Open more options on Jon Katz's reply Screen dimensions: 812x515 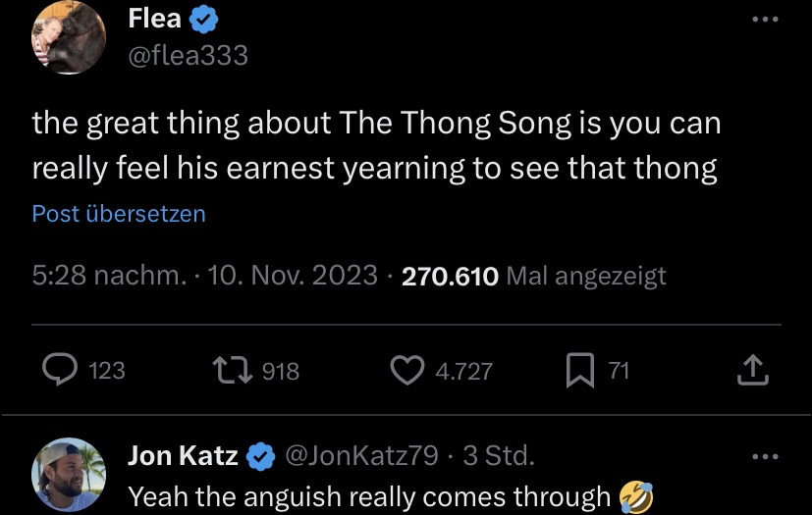coord(763,457)
